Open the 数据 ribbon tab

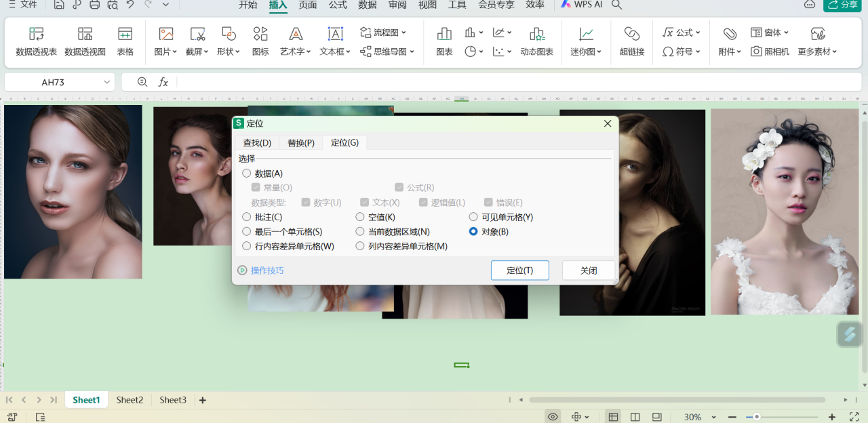[368, 5]
